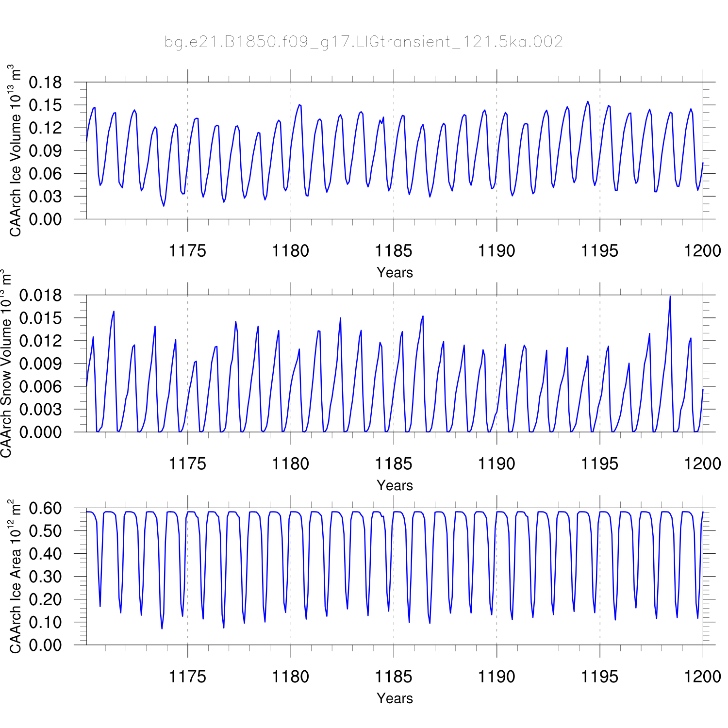Click "Years" label below the ice area panel
The width and height of the screenshot is (728, 728).
395,698
